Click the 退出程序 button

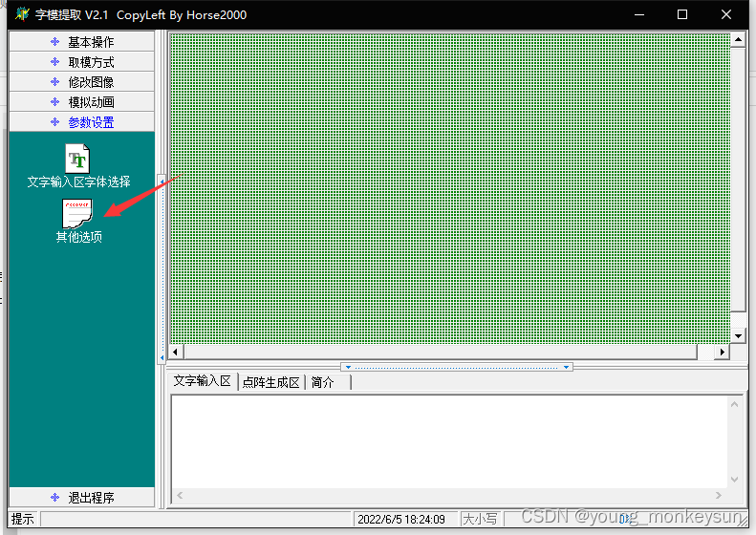click(81, 498)
